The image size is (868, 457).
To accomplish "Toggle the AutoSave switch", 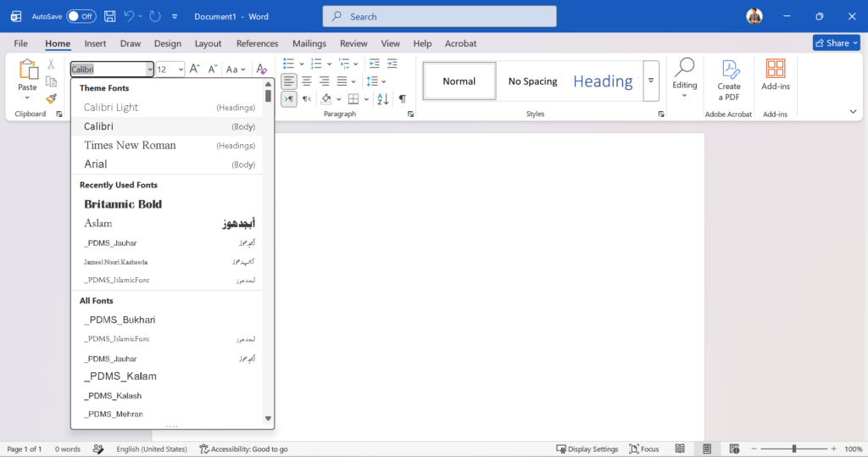I will pyautogui.click(x=81, y=17).
